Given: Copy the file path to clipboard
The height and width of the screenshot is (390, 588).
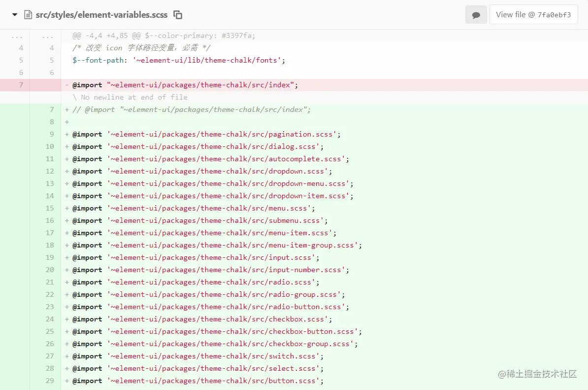Looking at the screenshot, I should [x=178, y=15].
